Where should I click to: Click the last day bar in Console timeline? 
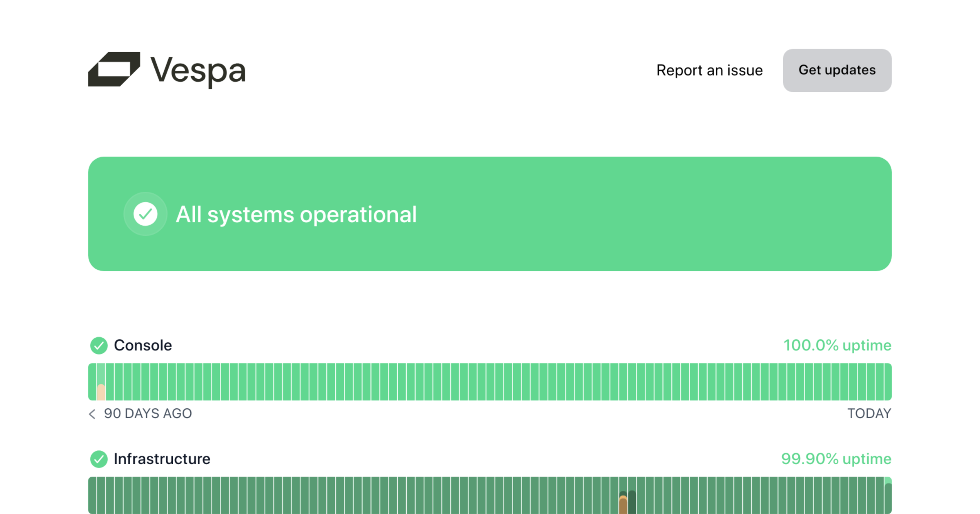coord(888,382)
